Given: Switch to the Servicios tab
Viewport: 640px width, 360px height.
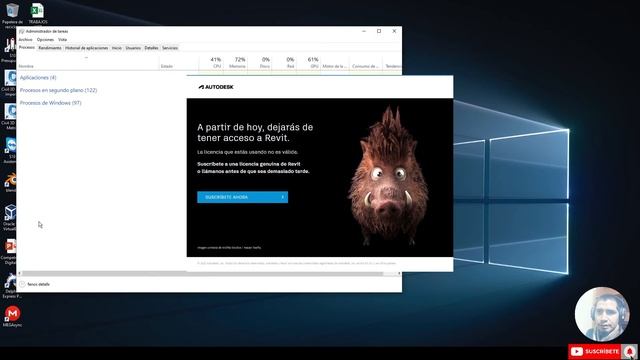Looking at the screenshot, I should pyautogui.click(x=170, y=48).
